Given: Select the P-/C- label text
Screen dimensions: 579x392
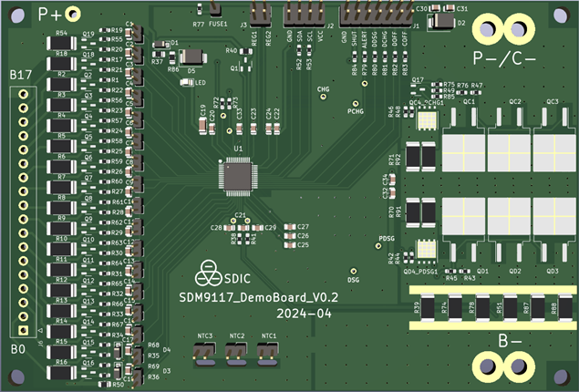Looking at the screenshot, I should (504, 58).
